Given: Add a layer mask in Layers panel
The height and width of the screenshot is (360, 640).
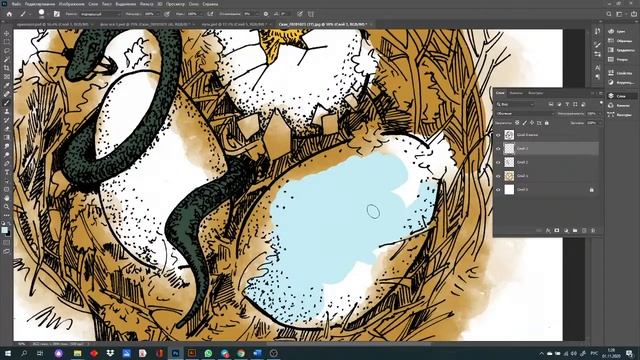Looking at the screenshot, I should point(557,231).
